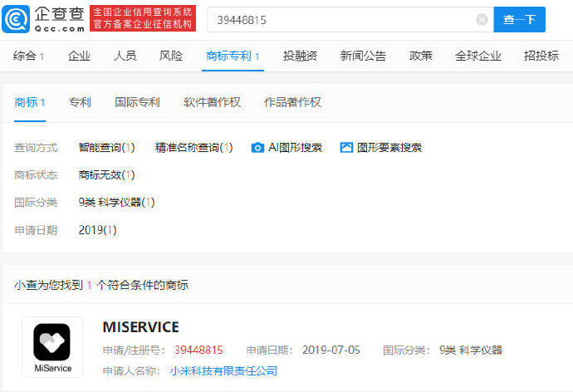
Task: Choose the 智能查询(1) query mode
Action: (x=106, y=148)
